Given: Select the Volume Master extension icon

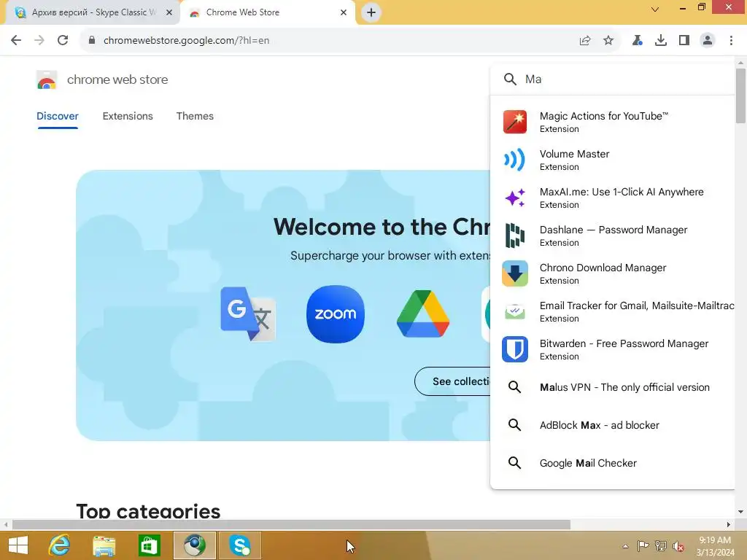Looking at the screenshot, I should coord(514,160).
